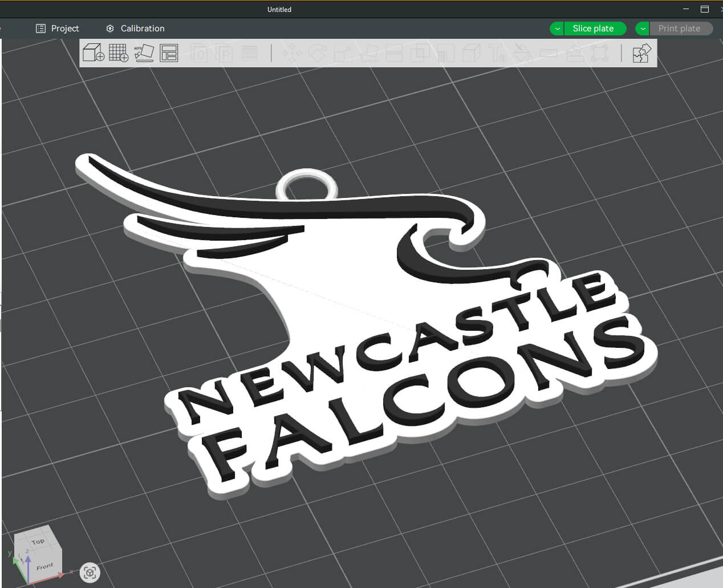723x588 pixels.
Task: Click the Split to parts icon
Action: 224,53
